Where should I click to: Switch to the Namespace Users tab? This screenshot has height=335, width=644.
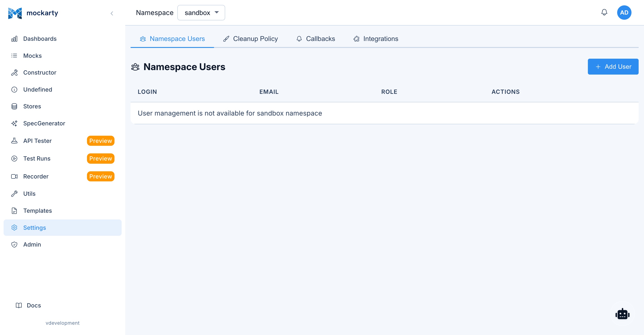(x=172, y=39)
